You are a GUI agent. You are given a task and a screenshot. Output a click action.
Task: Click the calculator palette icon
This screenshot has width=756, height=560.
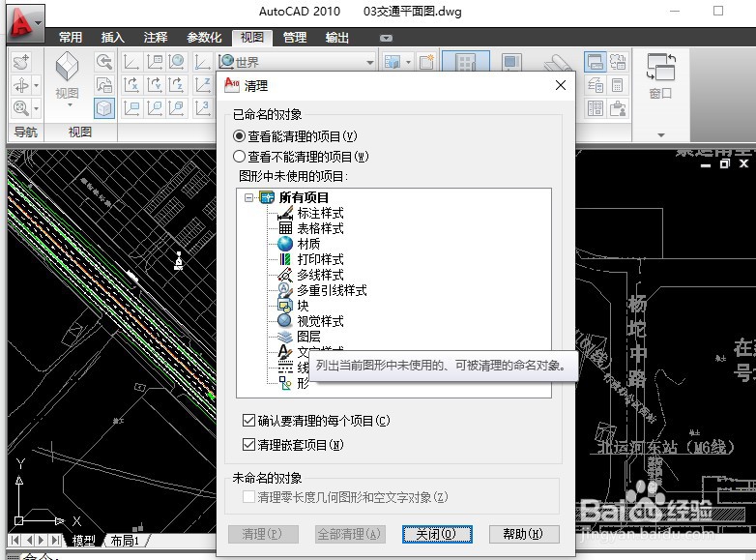pyautogui.click(x=617, y=85)
